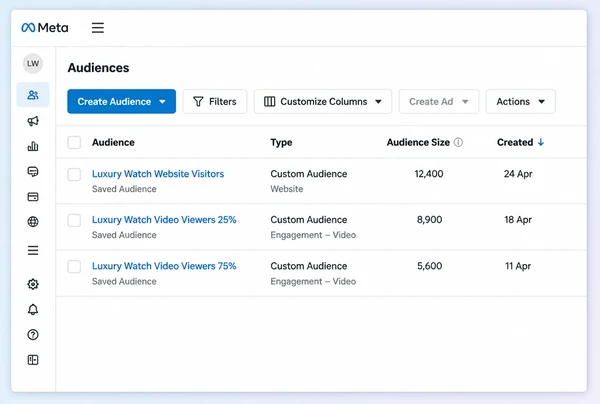Click the Audiences page heading

click(98, 68)
